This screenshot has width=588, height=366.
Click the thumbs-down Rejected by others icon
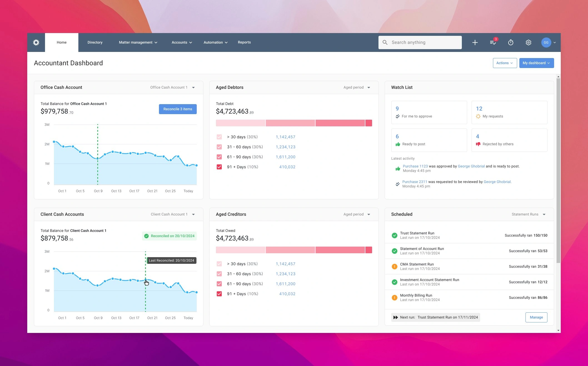pos(478,144)
